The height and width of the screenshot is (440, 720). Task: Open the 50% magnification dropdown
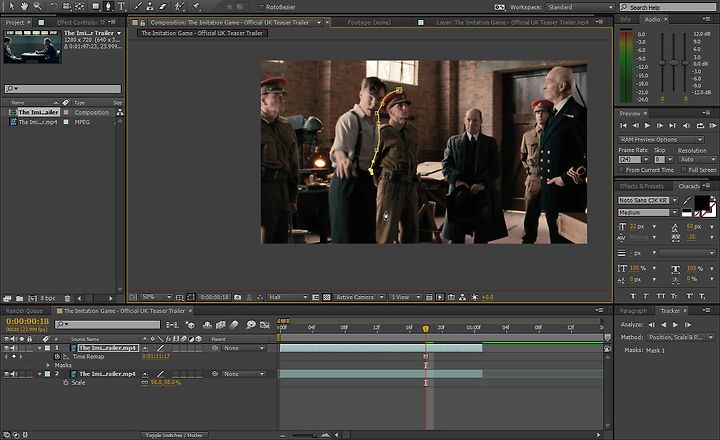pos(156,297)
